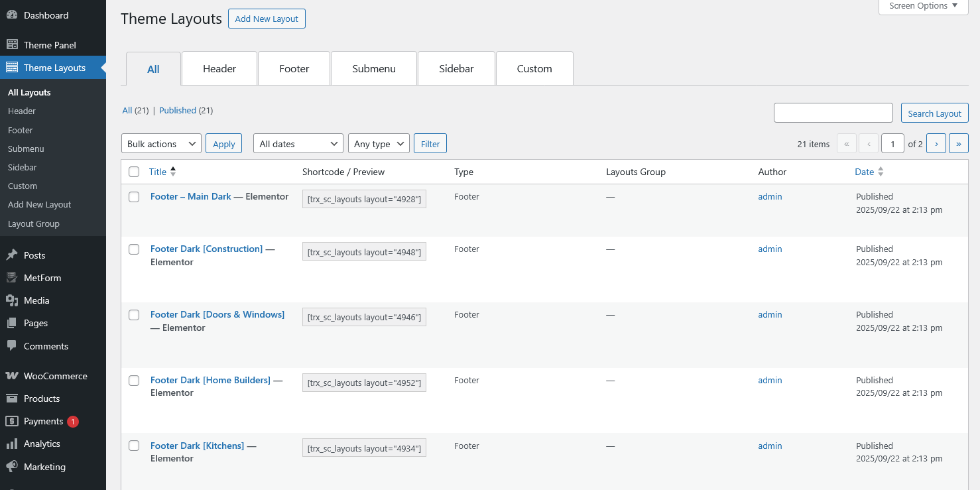The width and height of the screenshot is (980, 490).
Task: Switch to the Sidebar tab
Action: (456, 69)
